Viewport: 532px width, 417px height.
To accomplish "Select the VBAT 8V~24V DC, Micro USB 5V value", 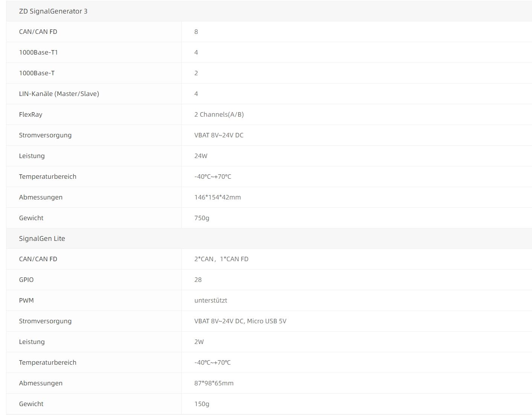I will (x=240, y=321).
